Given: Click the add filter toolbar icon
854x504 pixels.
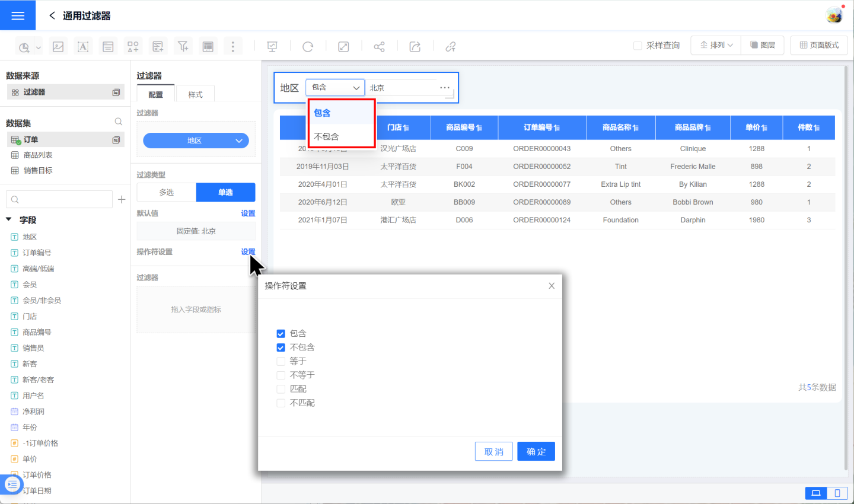Looking at the screenshot, I should [183, 46].
